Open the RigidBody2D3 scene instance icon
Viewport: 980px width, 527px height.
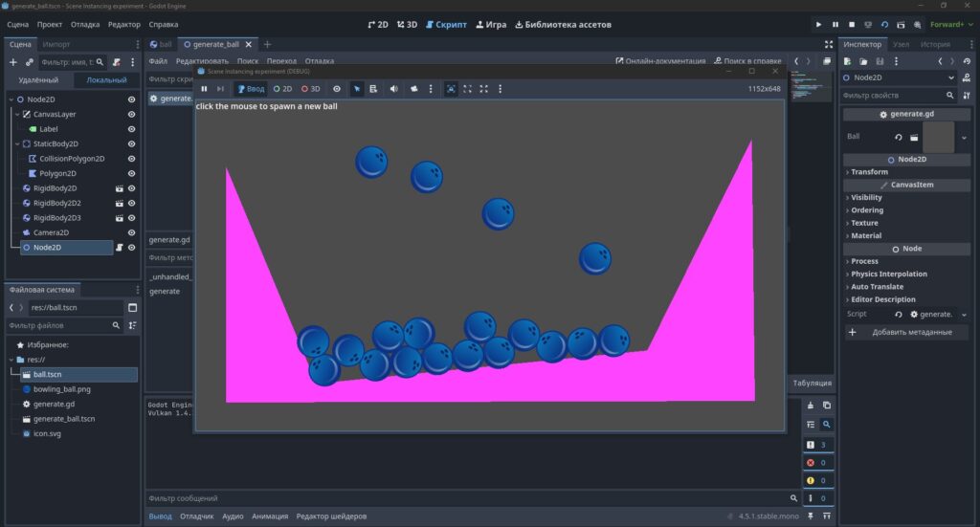click(119, 218)
